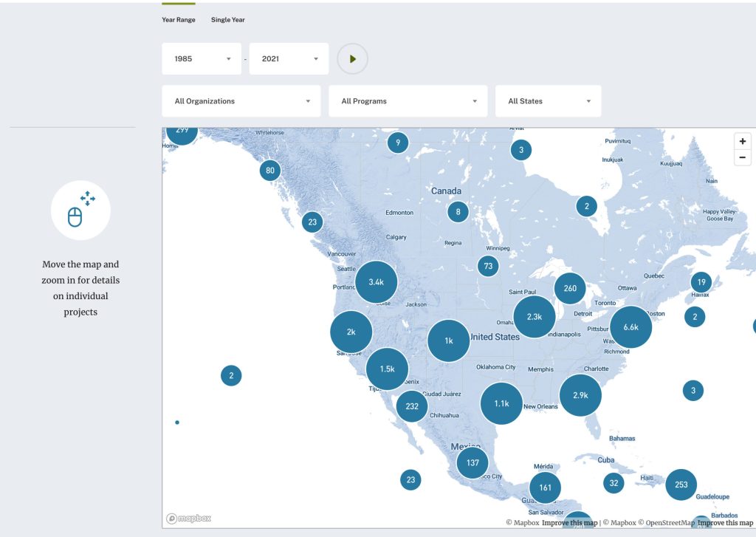Switch to the Single Year tab
This screenshot has width=756, height=537.
227,20
